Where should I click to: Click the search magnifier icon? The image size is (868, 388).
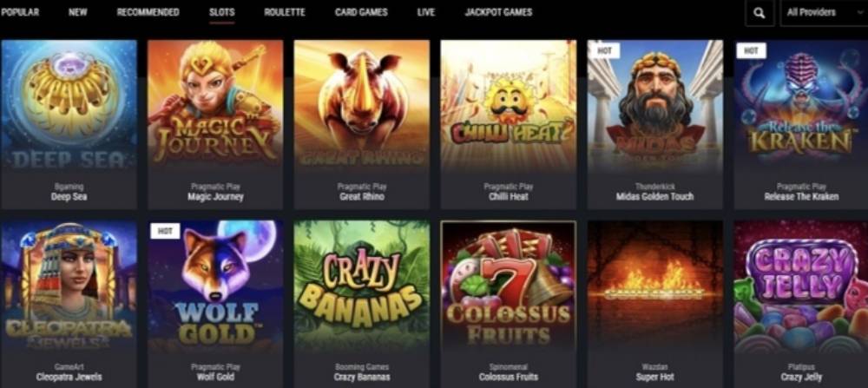759,13
